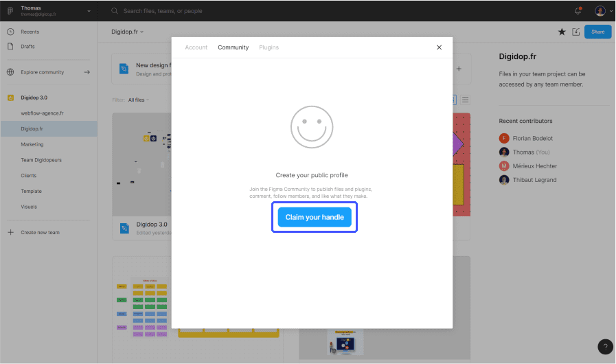The width and height of the screenshot is (616, 364).
Task: Click Thibaut Legrand's avatar
Action: tap(504, 180)
